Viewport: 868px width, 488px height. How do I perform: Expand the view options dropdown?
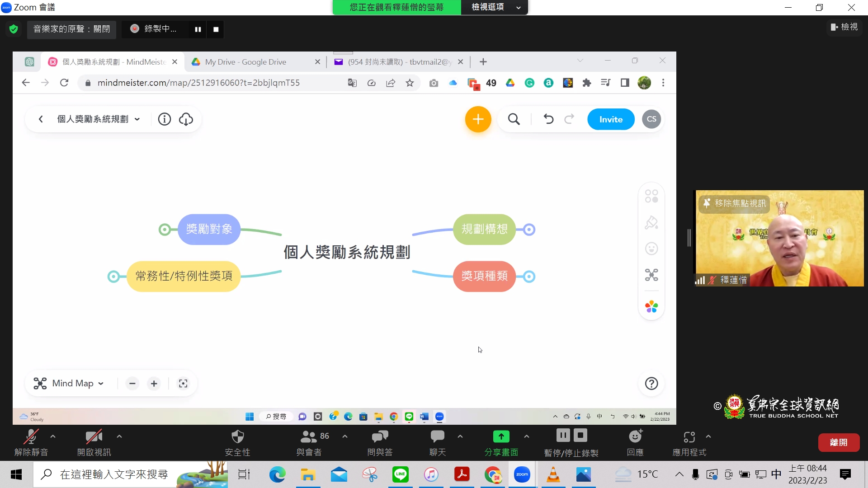pyautogui.click(x=494, y=7)
